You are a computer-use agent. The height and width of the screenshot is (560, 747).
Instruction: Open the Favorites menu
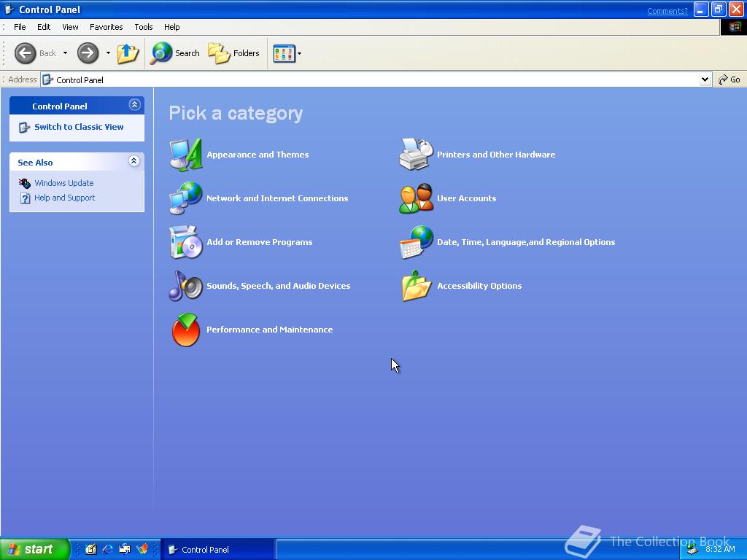[x=107, y=27]
